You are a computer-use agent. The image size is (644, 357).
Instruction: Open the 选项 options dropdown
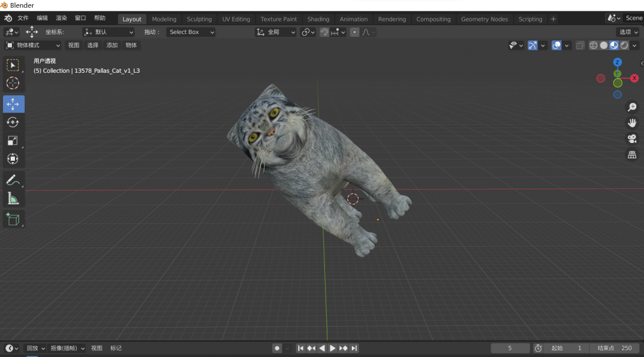(x=628, y=32)
